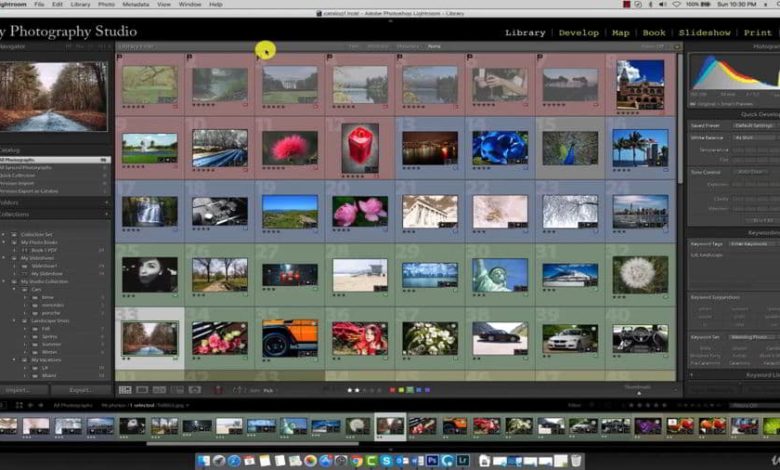Image resolution: width=780 pixels, height=470 pixels.
Task: Collapse the My Photo Books set
Action: tap(4, 242)
